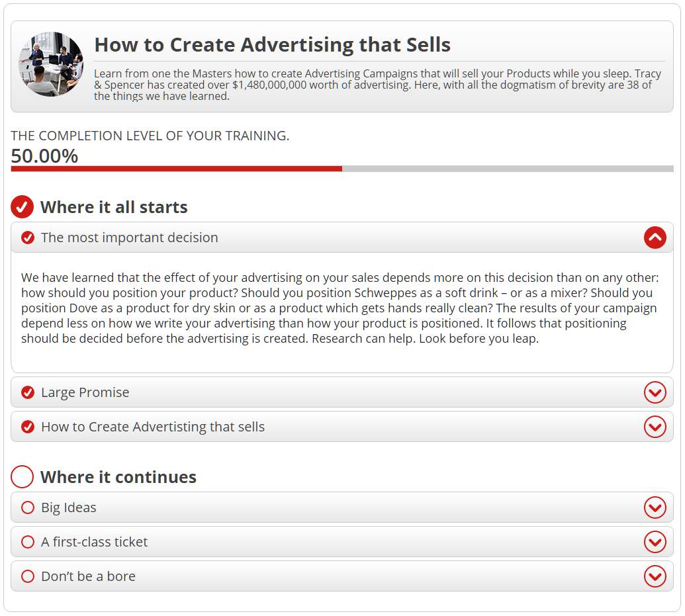Open the Large Promise lesson title
This screenshot has height=616, width=685.
click(x=85, y=392)
